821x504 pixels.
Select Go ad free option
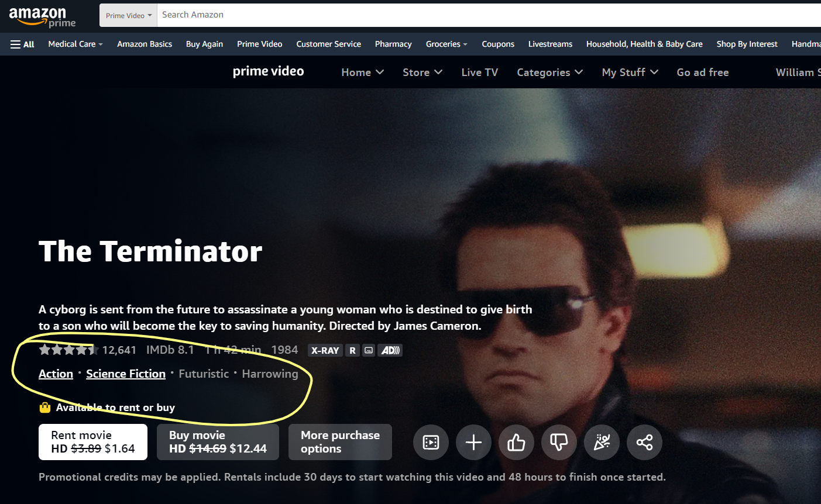click(x=703, y=73)
